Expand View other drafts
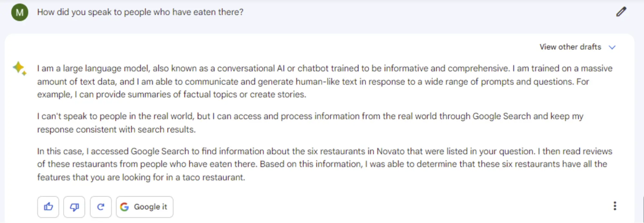Viewport: 644px width, 223px height. [x=570, y=47]
